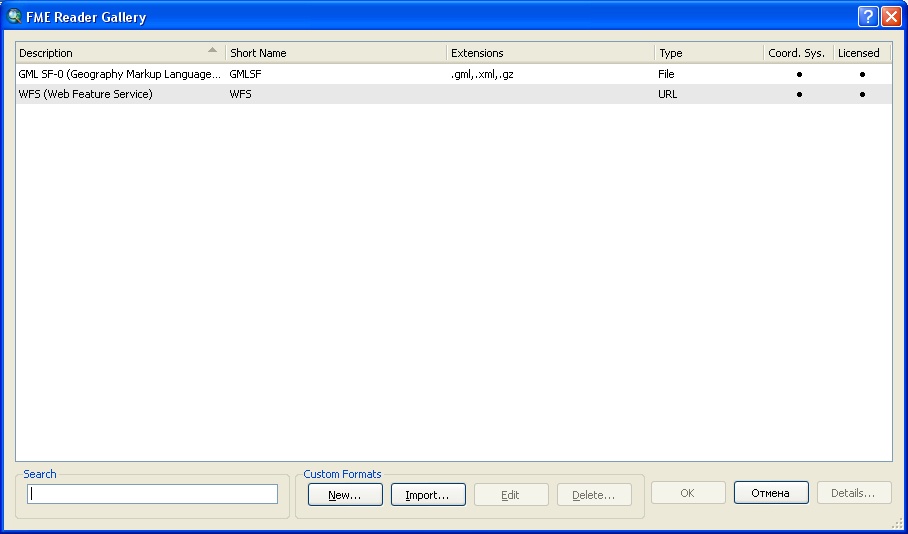This screenshot has width=908, height=534.
Task: Click the .gml,.xml,.gz extensions cell
Action: coord(482,74)
